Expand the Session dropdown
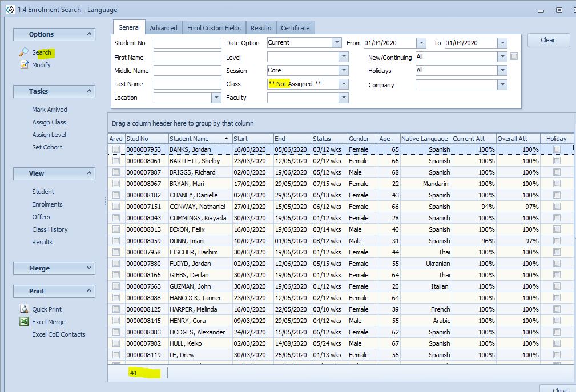This screenshot has width=576, height=392. point(343,71)
